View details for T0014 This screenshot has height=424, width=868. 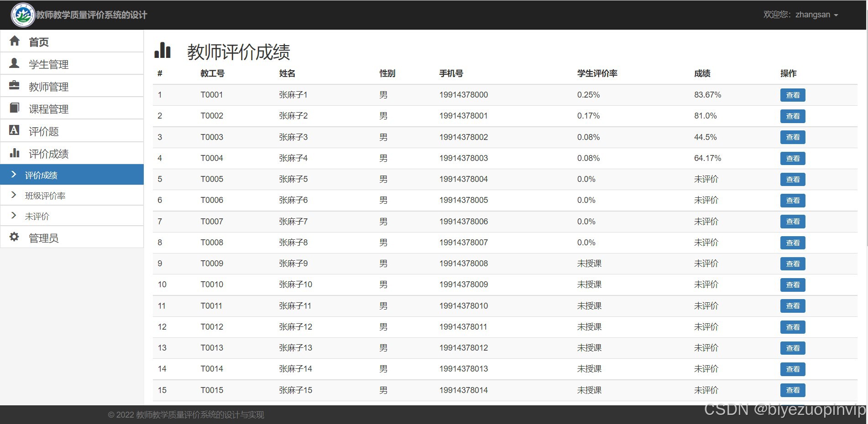(793, 369)
